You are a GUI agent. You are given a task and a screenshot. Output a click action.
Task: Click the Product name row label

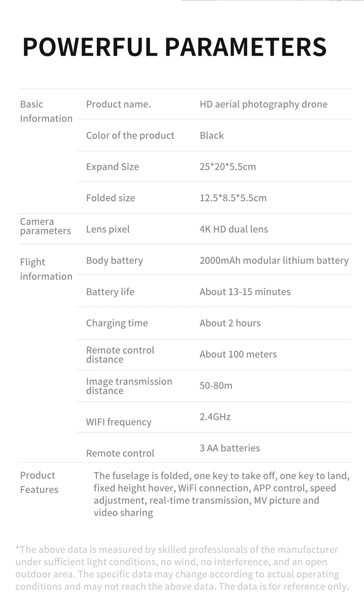point(118,104)
